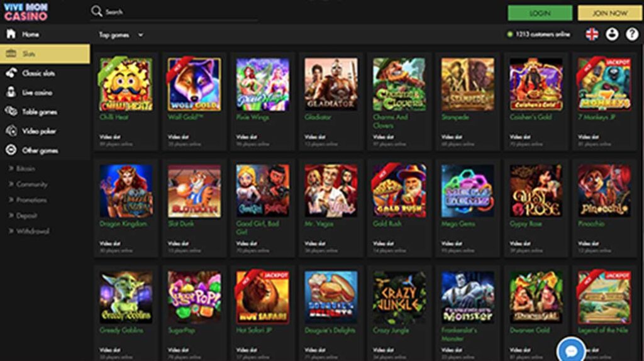Open the Hot Safari JP thumbnail
The height and width of the screenshot is (361, 644).
pos(263,297)
